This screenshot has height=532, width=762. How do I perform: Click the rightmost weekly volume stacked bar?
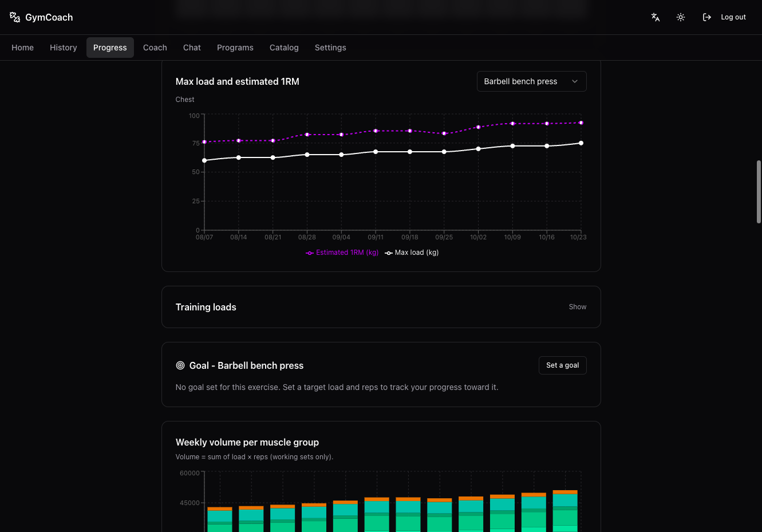[x=565, y=511]
